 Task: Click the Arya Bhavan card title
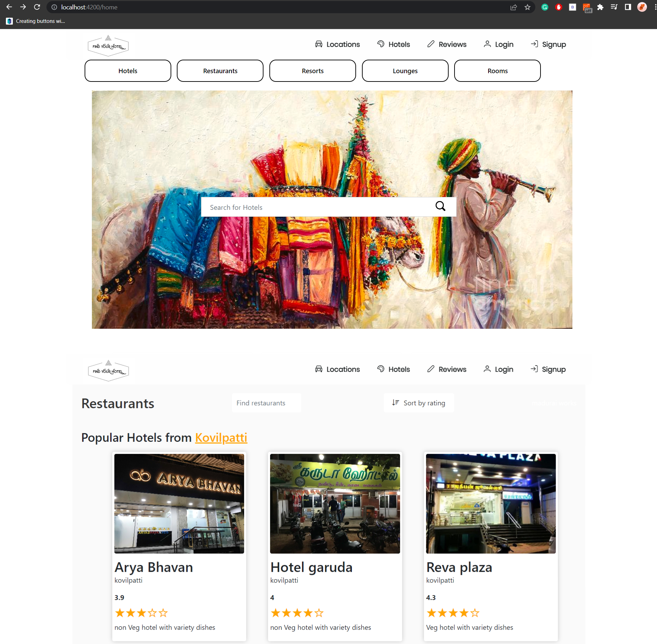coord(154,567)
